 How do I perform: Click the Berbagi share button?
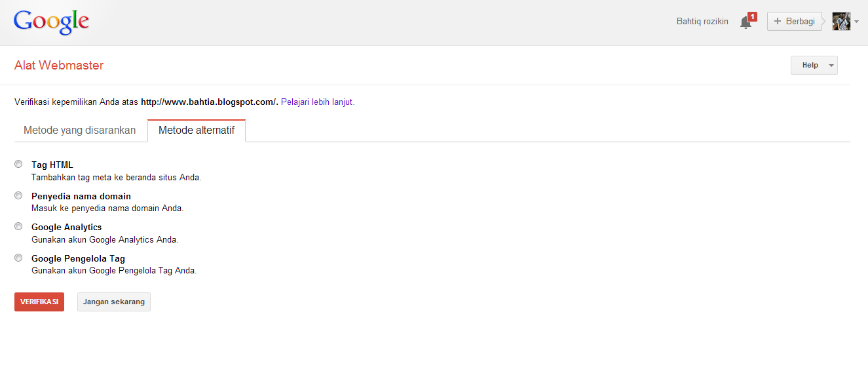point(795,21)
